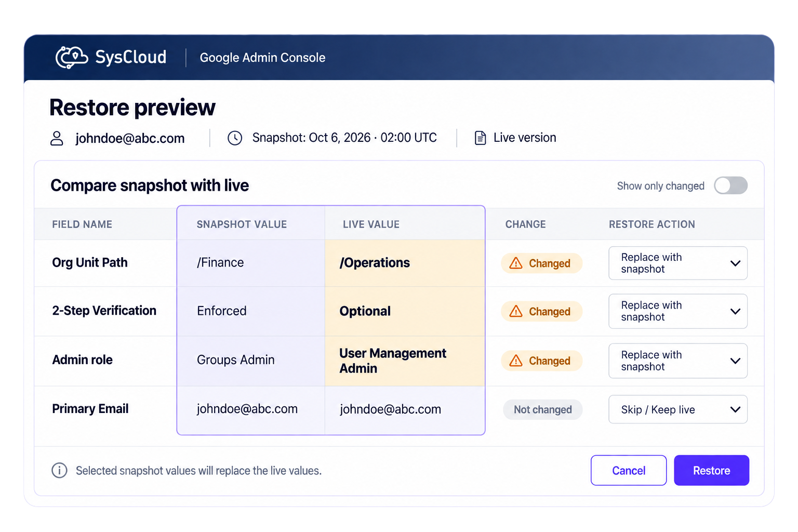Click the CHANGE column header
Screen dimensions: 798x532
(x=525, y=224)
